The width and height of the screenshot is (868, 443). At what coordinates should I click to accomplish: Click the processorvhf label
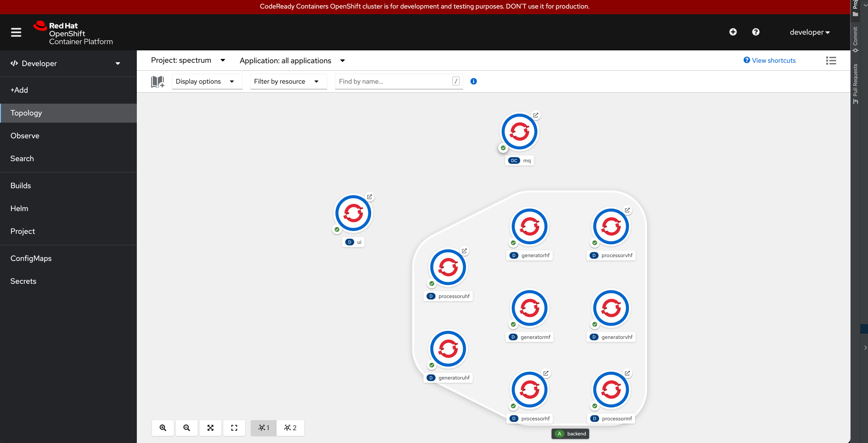(611, 256)
